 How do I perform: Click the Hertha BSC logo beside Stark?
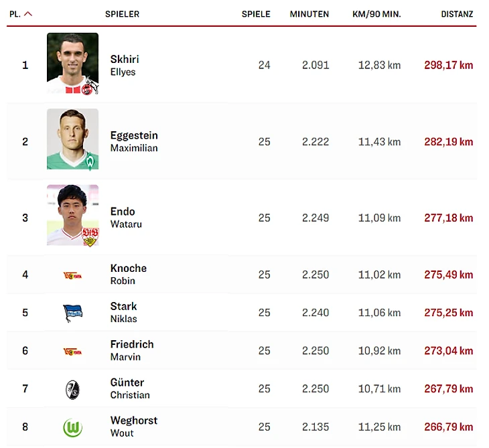(x=72, y=313)
